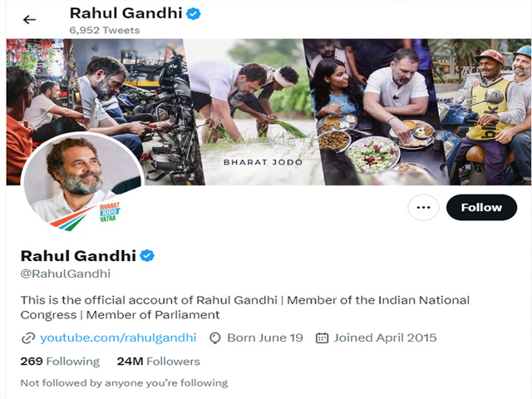View the 24M Followers list
Image resolution: width=532 pixels, height=399 pixels.
[159, 362]
